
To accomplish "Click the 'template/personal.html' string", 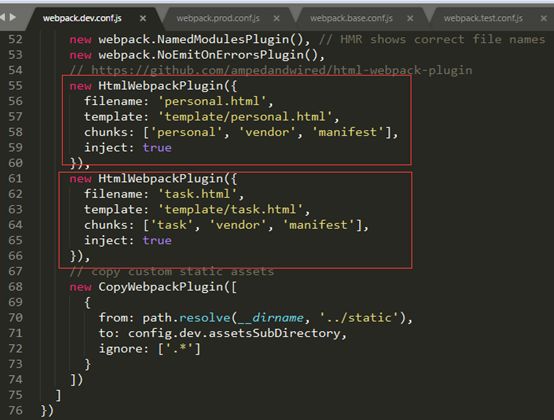I will point(245,117).
